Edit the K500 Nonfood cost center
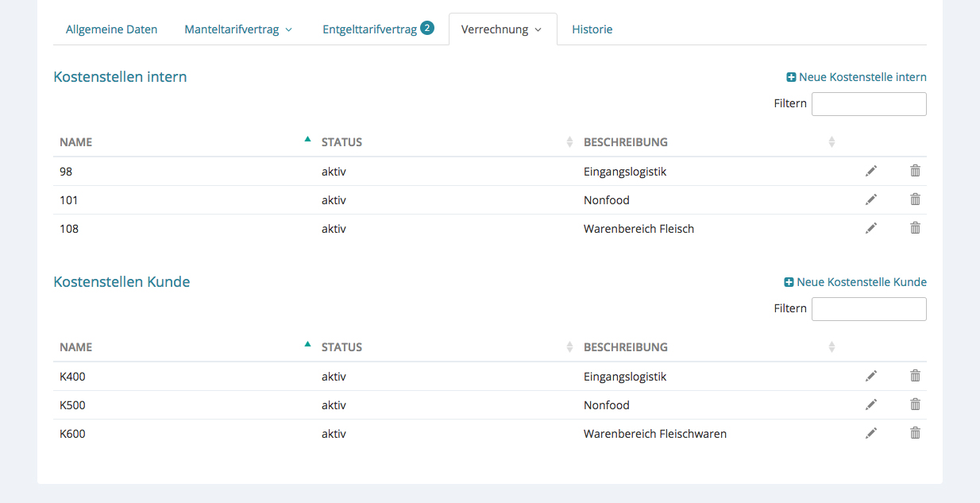The image size is (980, 503). (x=871, y=404)
